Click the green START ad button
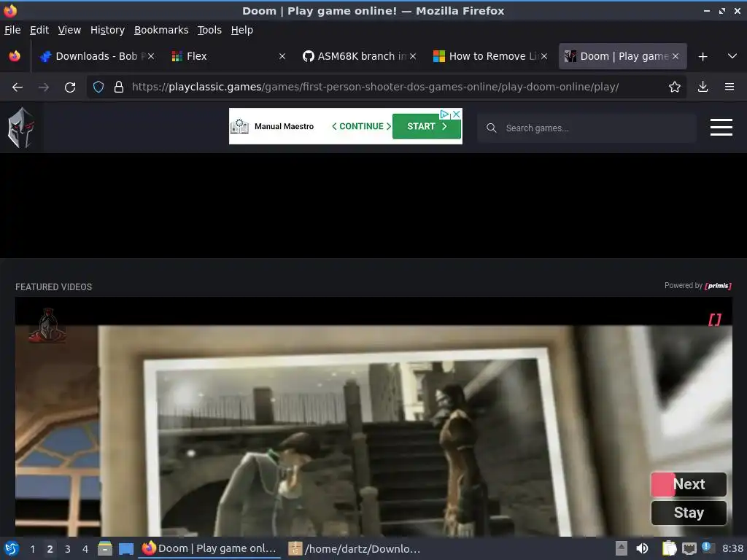The image size is (747, 560). click(x=426, y=126)
